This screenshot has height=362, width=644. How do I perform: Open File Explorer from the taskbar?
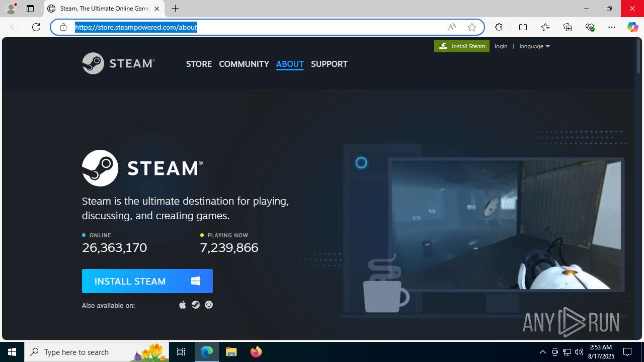pyautogui.click(x=231, y=352)
